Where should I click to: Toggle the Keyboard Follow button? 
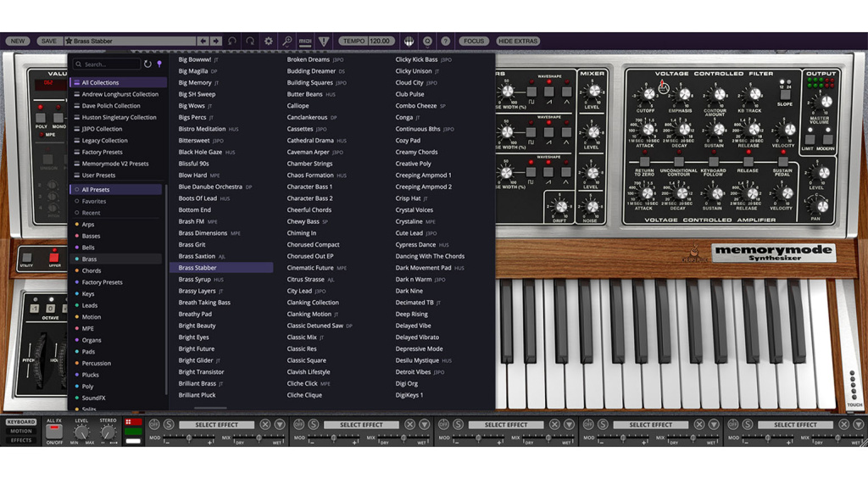point(714,162)
